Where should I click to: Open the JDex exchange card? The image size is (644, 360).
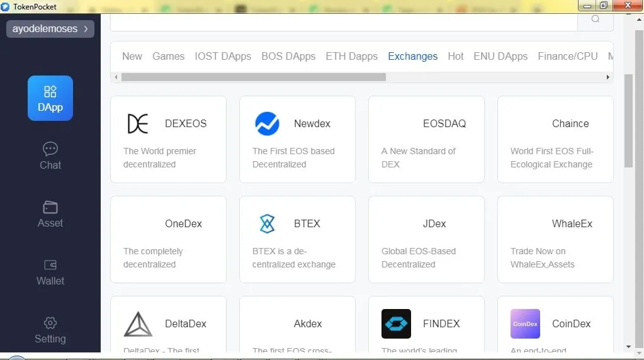(x=426, y=240)
